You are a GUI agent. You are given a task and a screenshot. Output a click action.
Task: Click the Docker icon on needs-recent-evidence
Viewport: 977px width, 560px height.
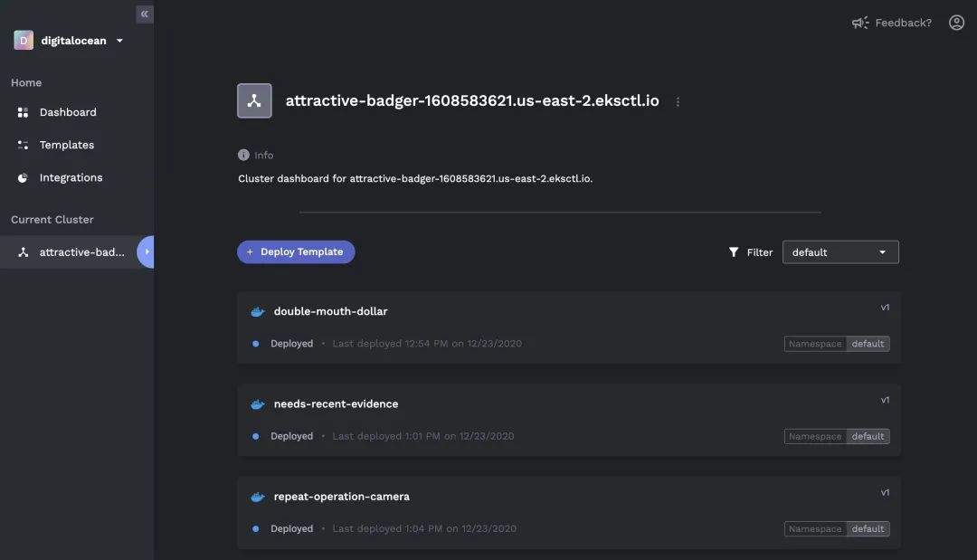258,404
